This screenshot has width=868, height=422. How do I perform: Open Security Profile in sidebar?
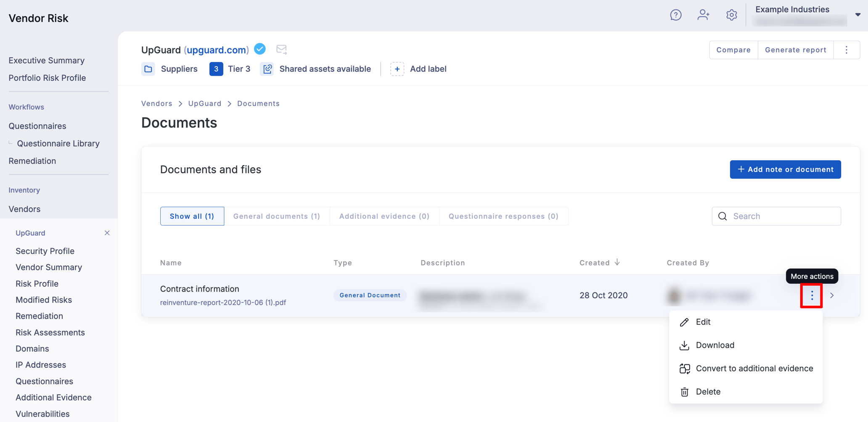tap(45, 251)
